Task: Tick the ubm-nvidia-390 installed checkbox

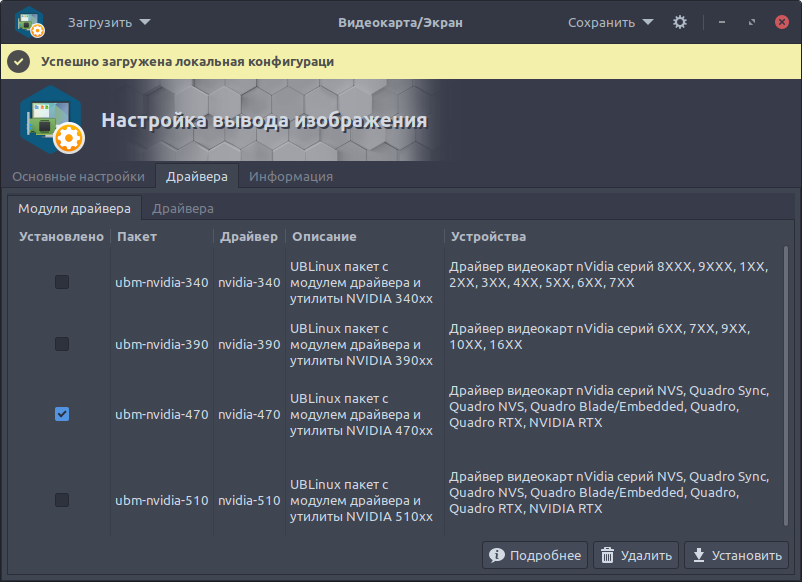Action: [62, 344]
